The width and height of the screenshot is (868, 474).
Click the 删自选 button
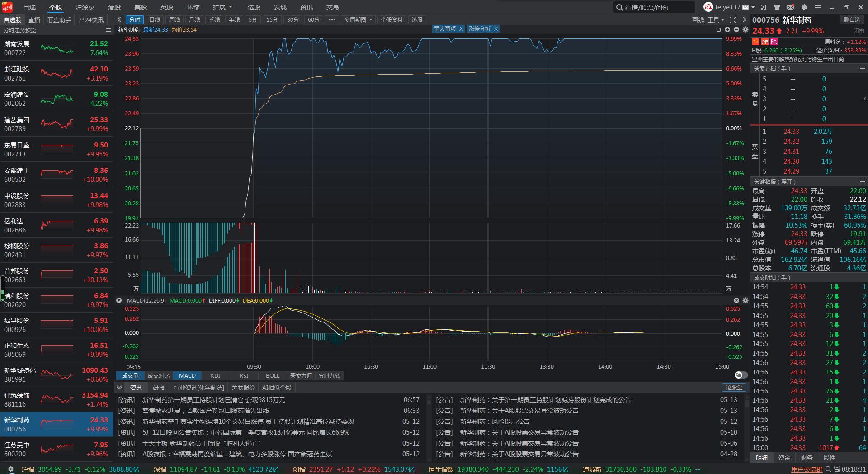852,20
